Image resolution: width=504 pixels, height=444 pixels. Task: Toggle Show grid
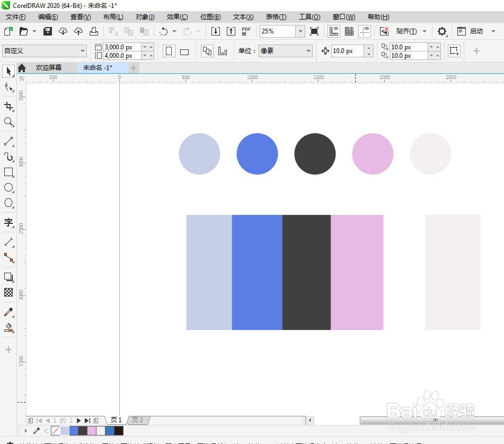pyautogui.click(x=349, y=31)
